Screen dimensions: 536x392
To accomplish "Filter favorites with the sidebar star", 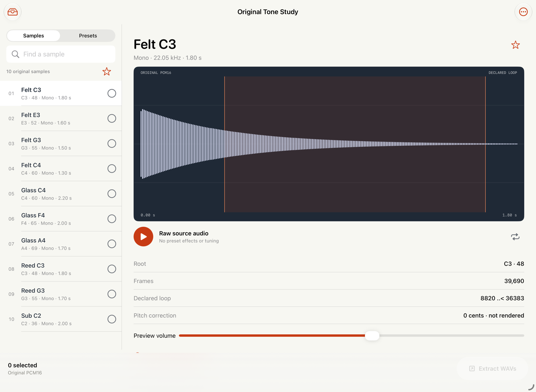I will [x=106, y=72].
